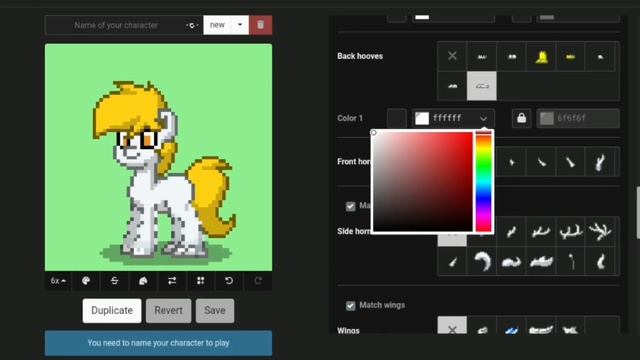The height and width of the screenshot is (360, 640).
Task: Select the thin antenna side horn style
Action: (x=571, y=262)
